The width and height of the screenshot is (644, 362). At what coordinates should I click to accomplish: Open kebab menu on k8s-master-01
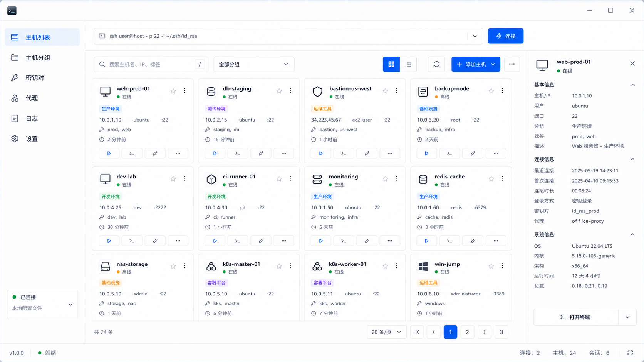point(290,266)
